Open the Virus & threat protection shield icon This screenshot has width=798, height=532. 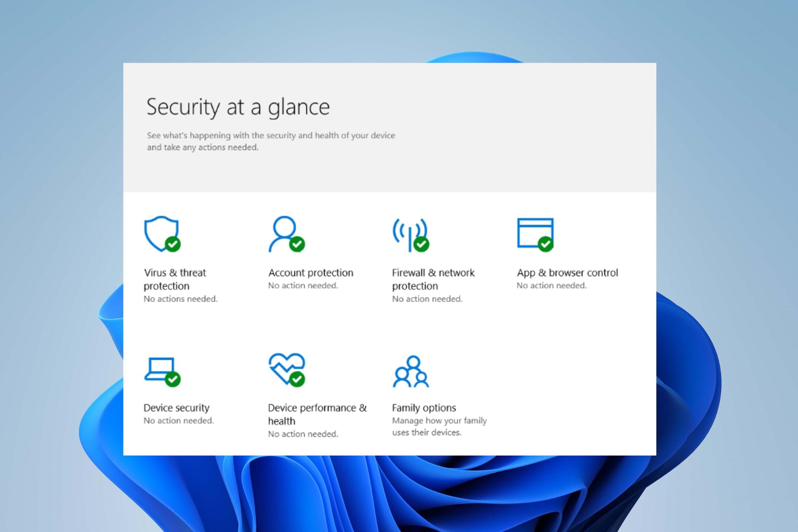(162, 233)
